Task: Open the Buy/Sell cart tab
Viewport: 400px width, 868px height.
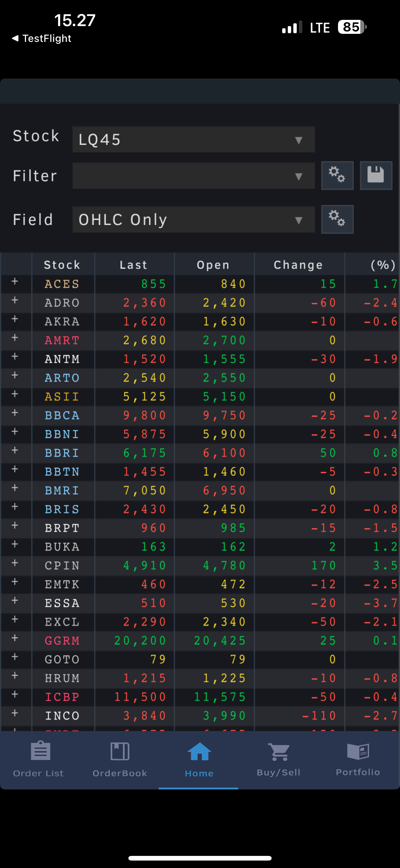Action: [x=279, y=752]
